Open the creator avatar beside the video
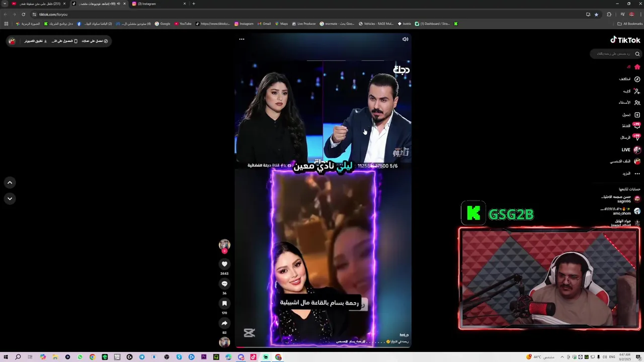 point(224,245)
